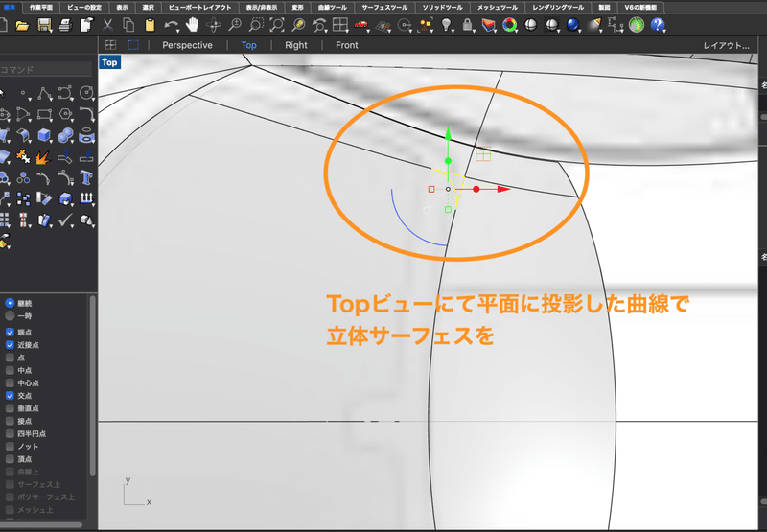This screenshot has height=532, width=767.
Task: Click the コマンド command input field
Action: pyautogui.click(x=45, y=69)
